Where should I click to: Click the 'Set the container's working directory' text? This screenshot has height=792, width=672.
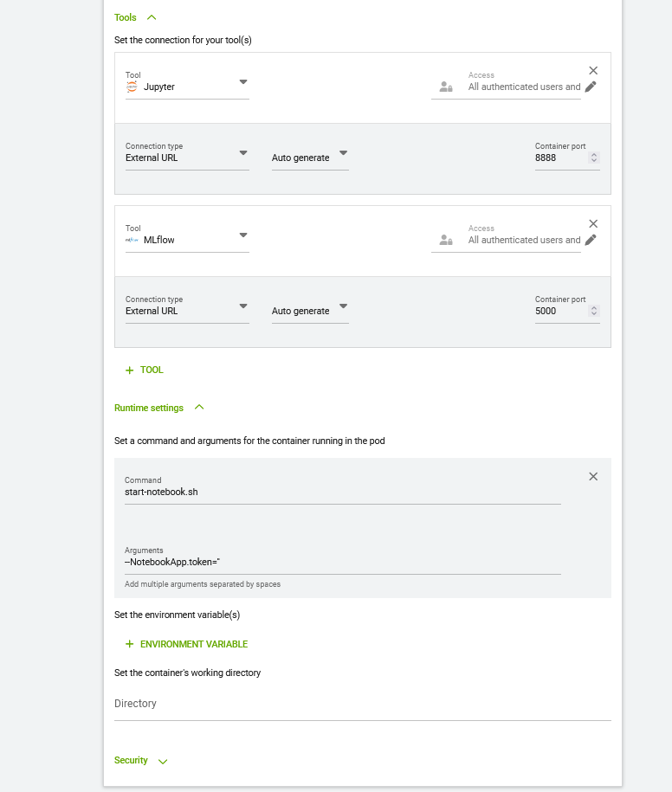click(187, 673)
